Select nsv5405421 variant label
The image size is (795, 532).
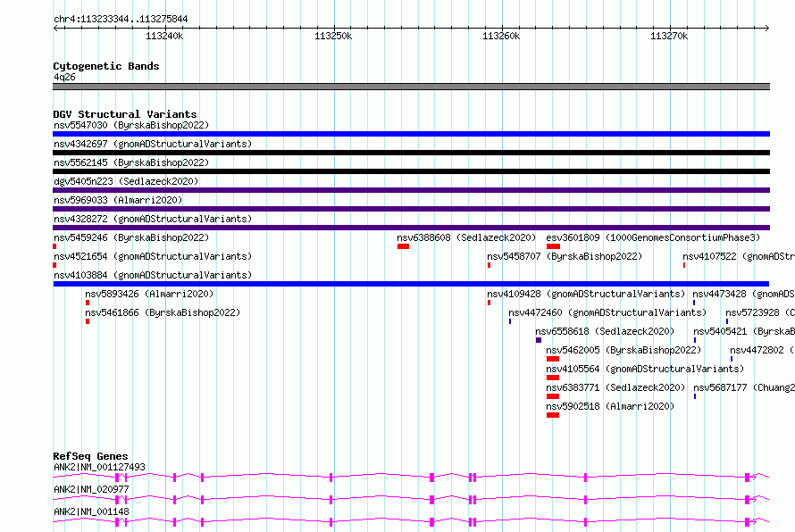pos(744,331)
